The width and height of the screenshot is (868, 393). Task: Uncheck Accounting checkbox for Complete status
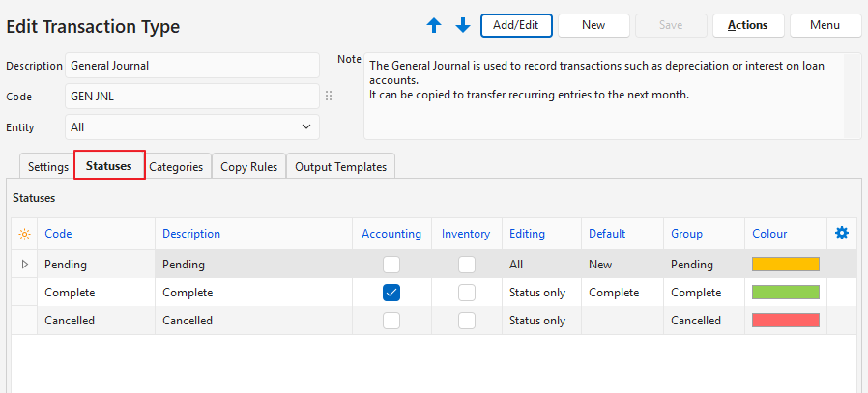(391, 293)
